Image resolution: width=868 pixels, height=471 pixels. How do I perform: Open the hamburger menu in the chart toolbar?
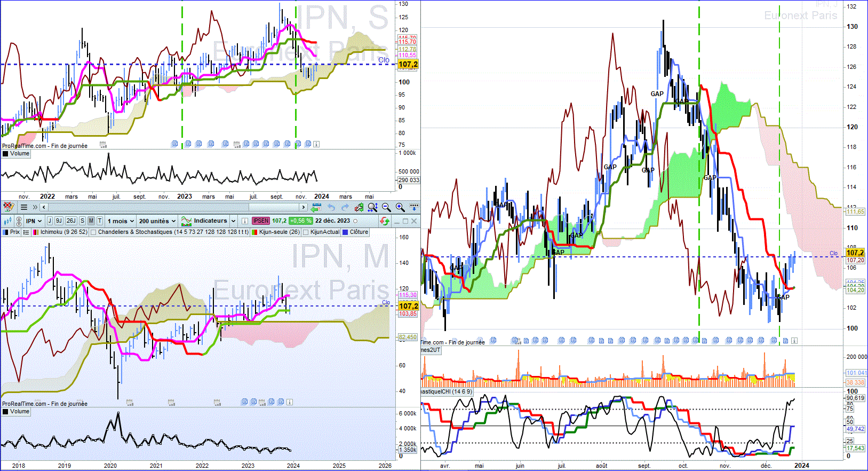pos(24,207)
